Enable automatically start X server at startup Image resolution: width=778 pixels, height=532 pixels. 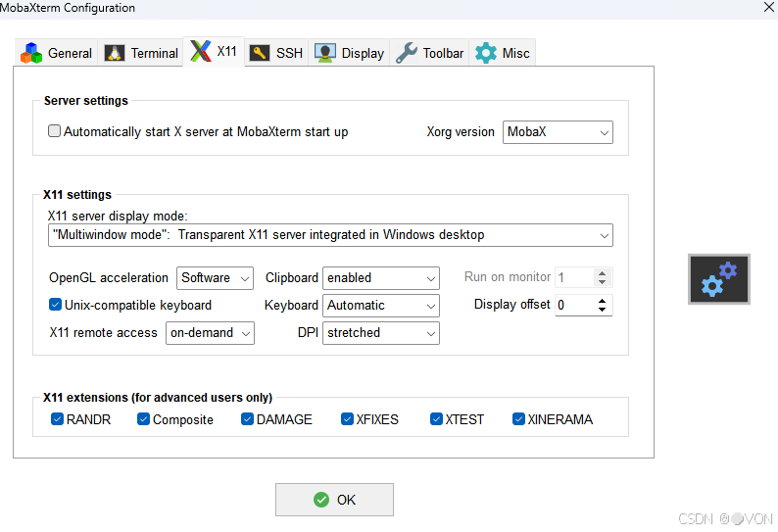(x=54, y=131)
